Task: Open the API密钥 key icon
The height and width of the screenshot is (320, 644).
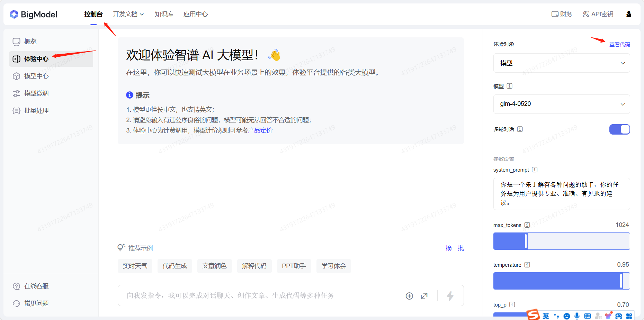Action: 586,14
